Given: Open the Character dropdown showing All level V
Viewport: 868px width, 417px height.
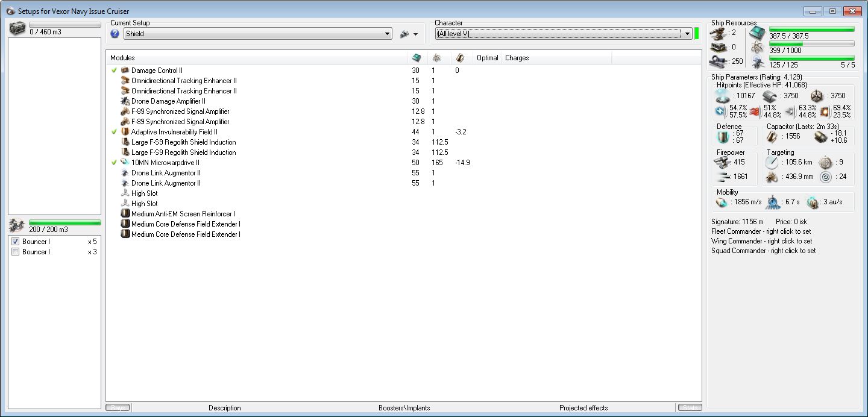Looking at the screenshot, I should pos(563,34).
